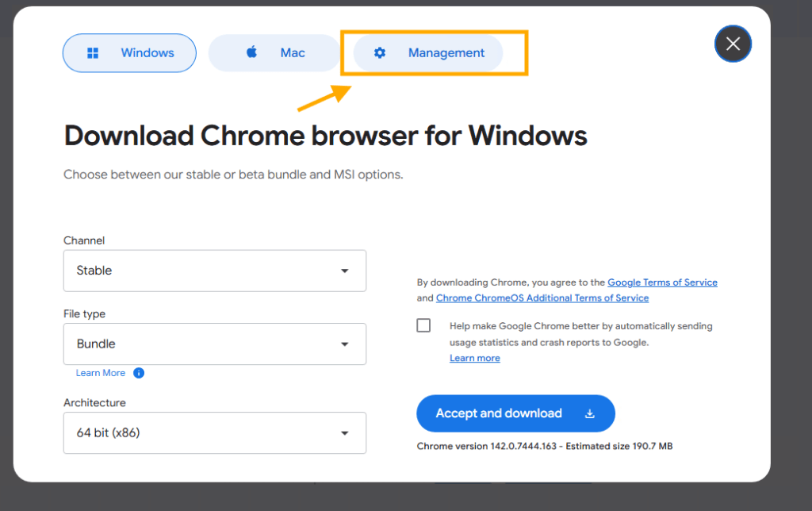Switch to the Windows tab

tap(129, 53)
